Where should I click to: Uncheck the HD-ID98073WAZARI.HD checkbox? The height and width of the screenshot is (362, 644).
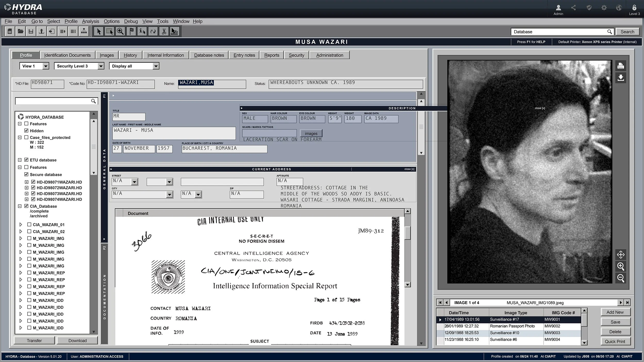[33, 193]
